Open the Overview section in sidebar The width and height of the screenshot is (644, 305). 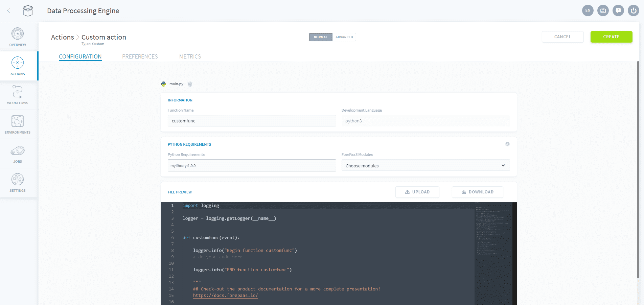18,37
